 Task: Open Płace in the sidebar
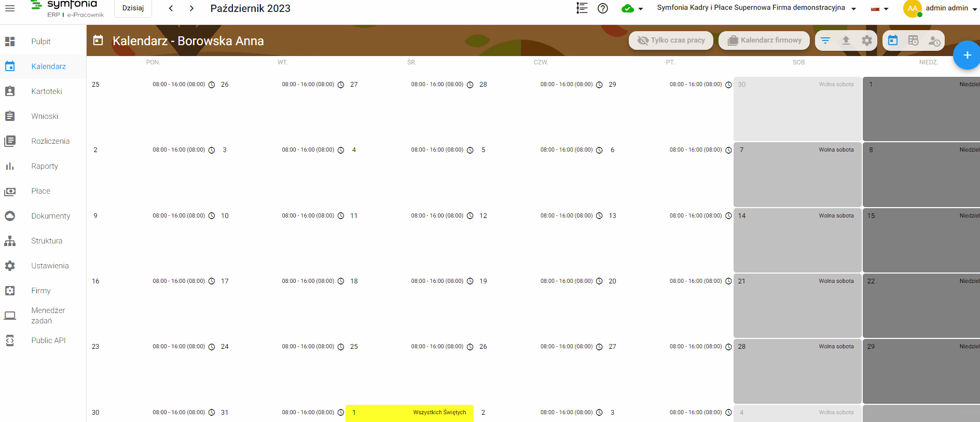43,191
